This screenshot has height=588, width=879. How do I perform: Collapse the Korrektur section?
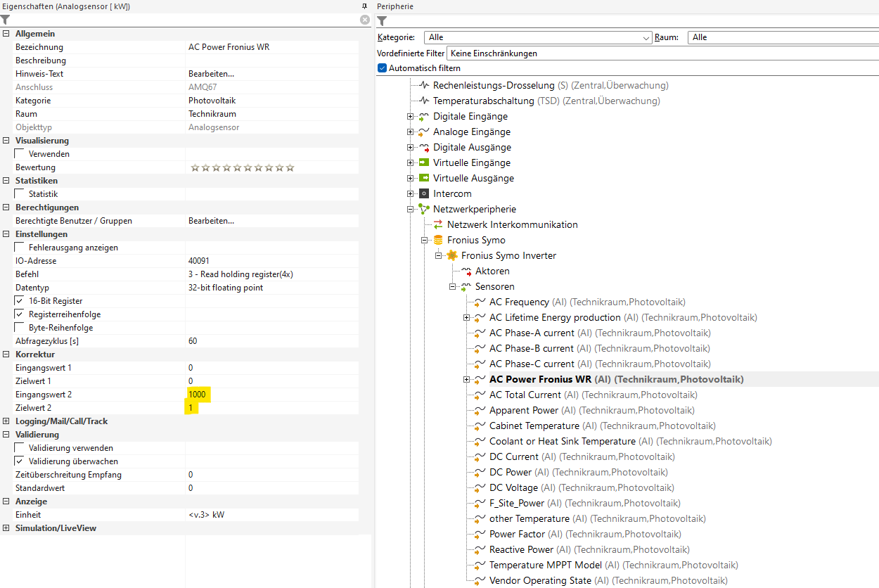6,354
